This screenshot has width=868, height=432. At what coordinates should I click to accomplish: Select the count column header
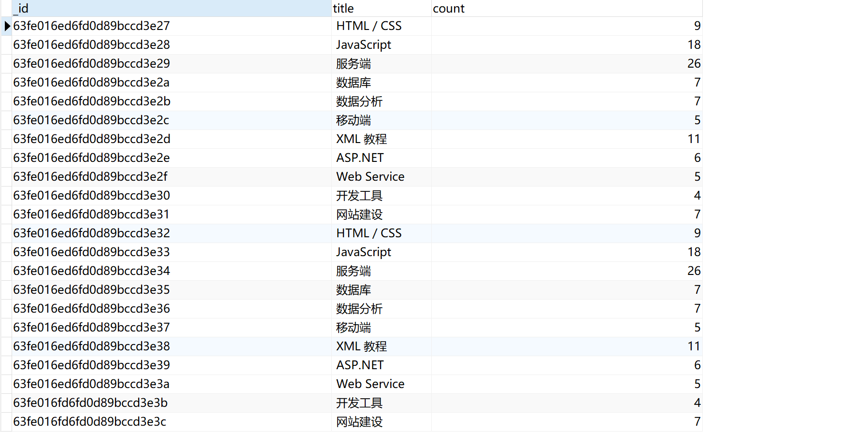tap(567, 8)
